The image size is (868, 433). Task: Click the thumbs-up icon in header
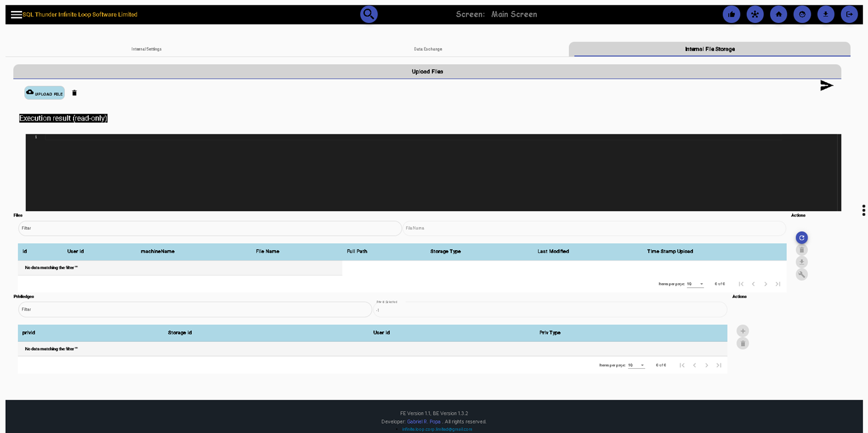[x=731, y=14]
